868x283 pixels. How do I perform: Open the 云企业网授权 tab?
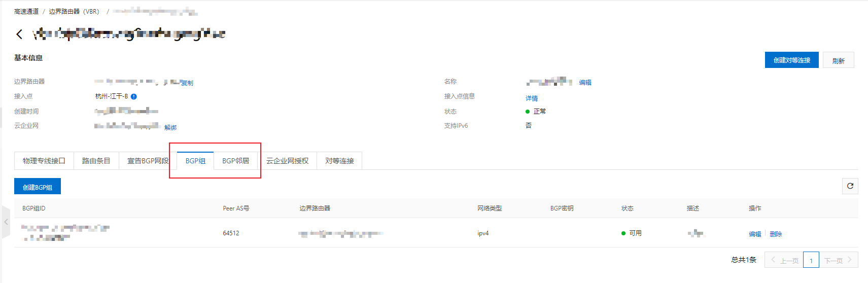(287, 161)
